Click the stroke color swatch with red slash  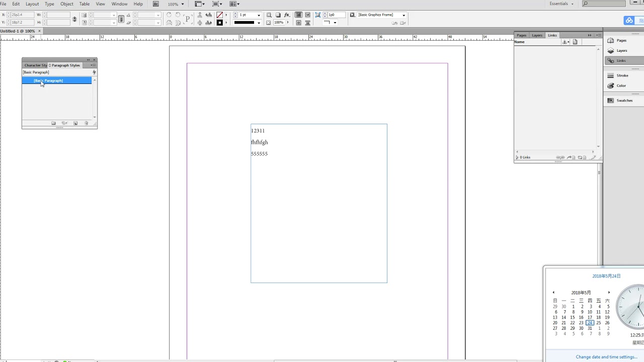click(219, 15)
